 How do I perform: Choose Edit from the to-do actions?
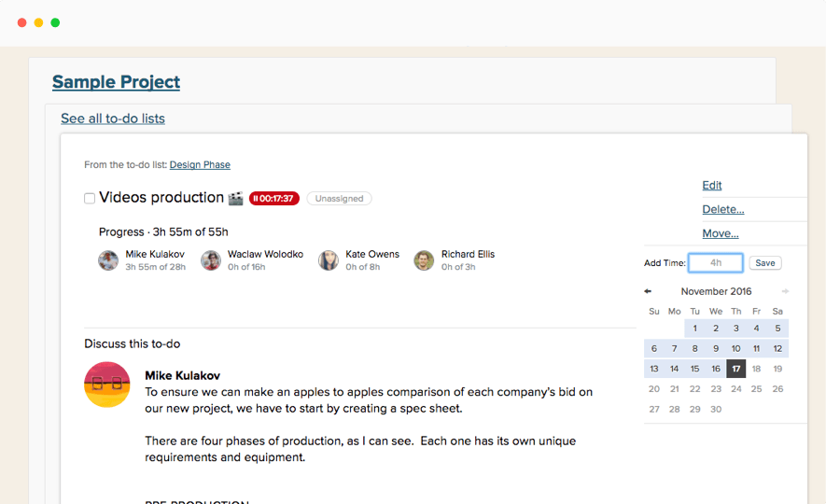712,185
